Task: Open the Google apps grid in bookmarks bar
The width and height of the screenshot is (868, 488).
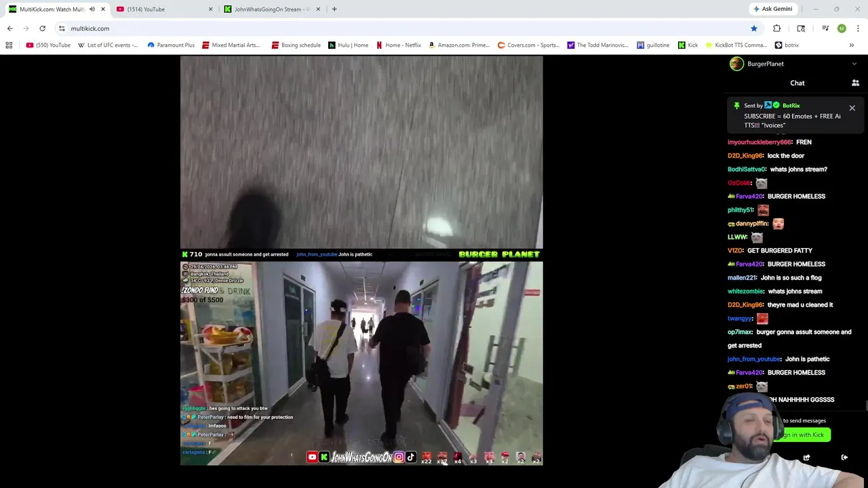Action: tap(9, 45)
